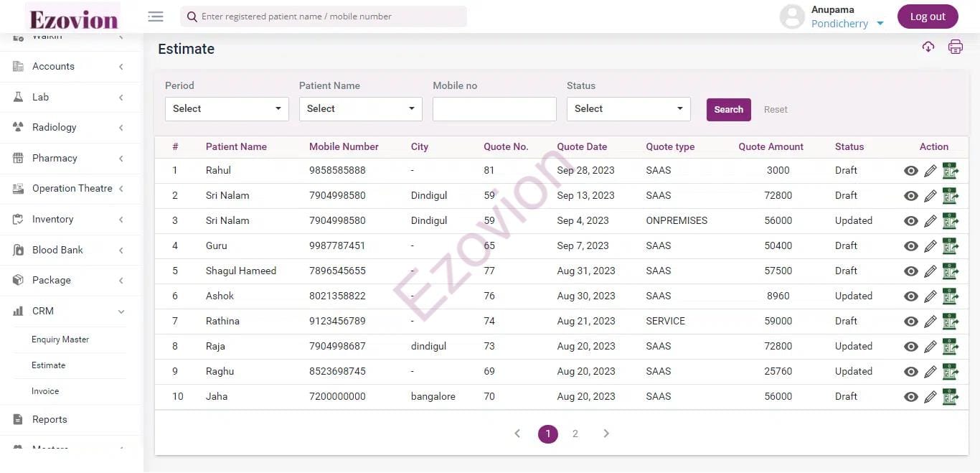Click the eye icon for Shagul Hameed
Screen dimensions: 980x473
(911, 271)
